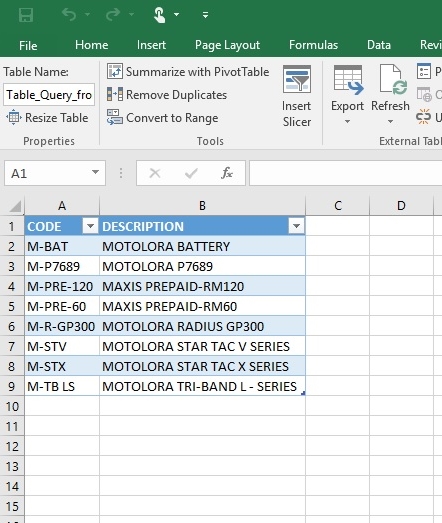This screenshot has width=442, height=523.
Task: Click the Select All corner triangle
Action: click(x=15, y=206)
